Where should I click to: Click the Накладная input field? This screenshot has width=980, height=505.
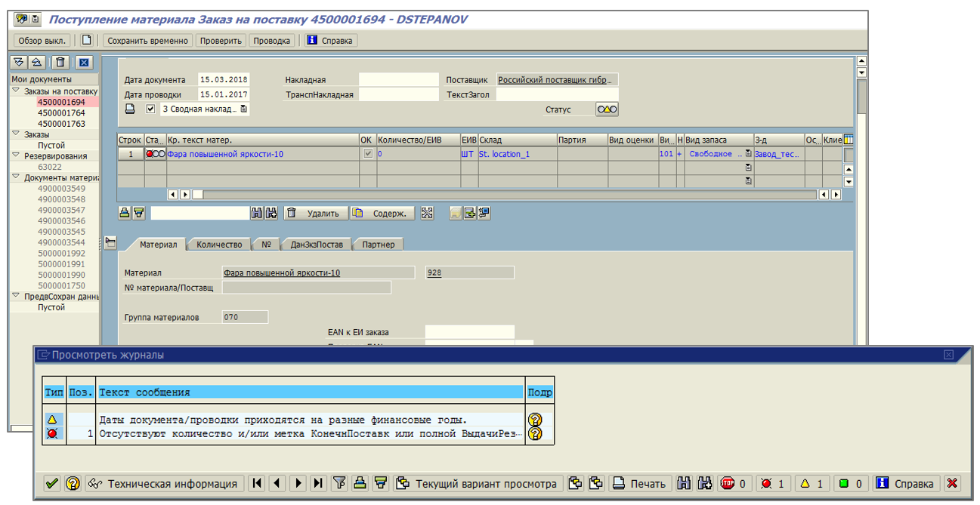(x=398, y=80)
